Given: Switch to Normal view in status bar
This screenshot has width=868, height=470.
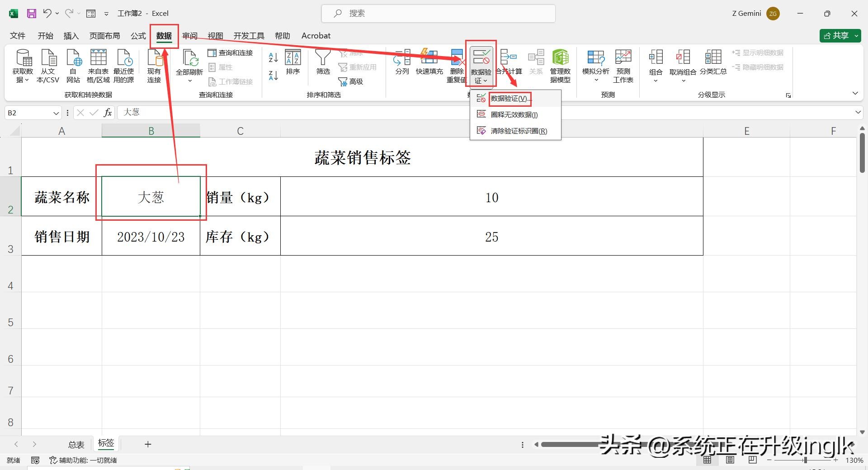Looking at the screenshot, I should point(707,460).
